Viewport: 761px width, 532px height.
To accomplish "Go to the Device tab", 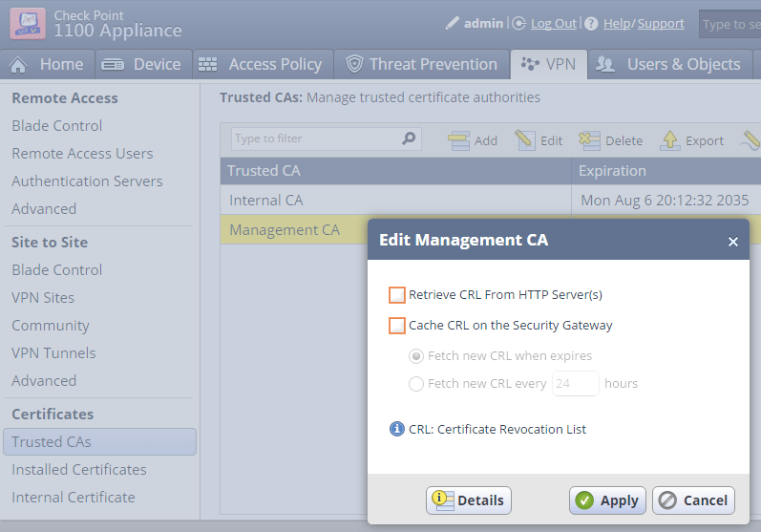I will point(141,64).
